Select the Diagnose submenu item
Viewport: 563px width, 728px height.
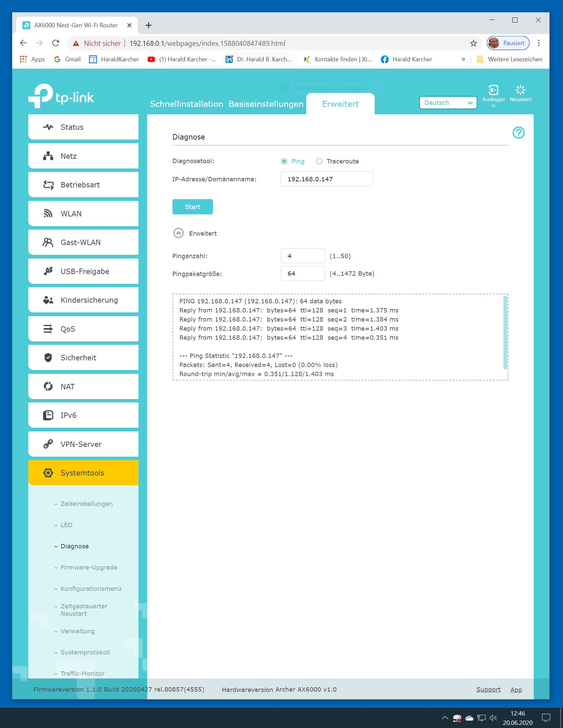point(74,546)
